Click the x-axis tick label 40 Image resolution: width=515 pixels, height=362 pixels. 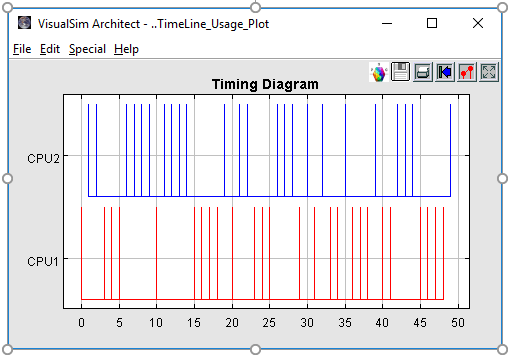coord(382,322)
